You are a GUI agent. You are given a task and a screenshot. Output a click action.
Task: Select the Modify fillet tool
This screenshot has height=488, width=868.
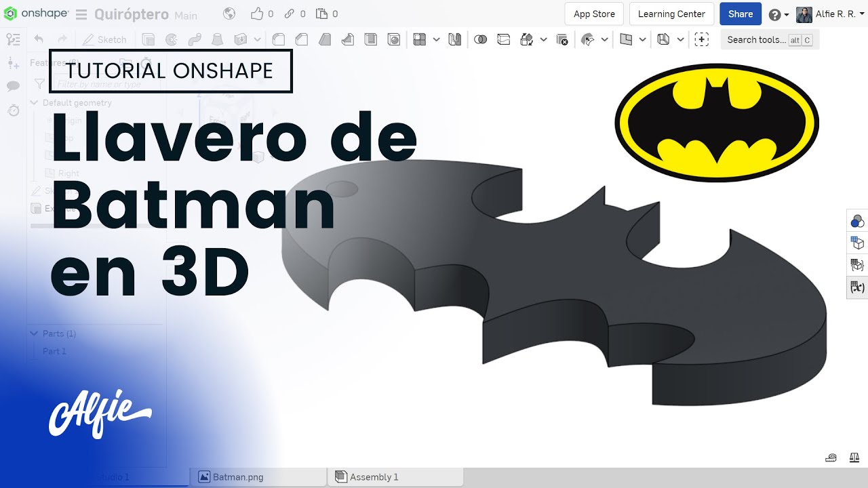(x=588, y=39)
